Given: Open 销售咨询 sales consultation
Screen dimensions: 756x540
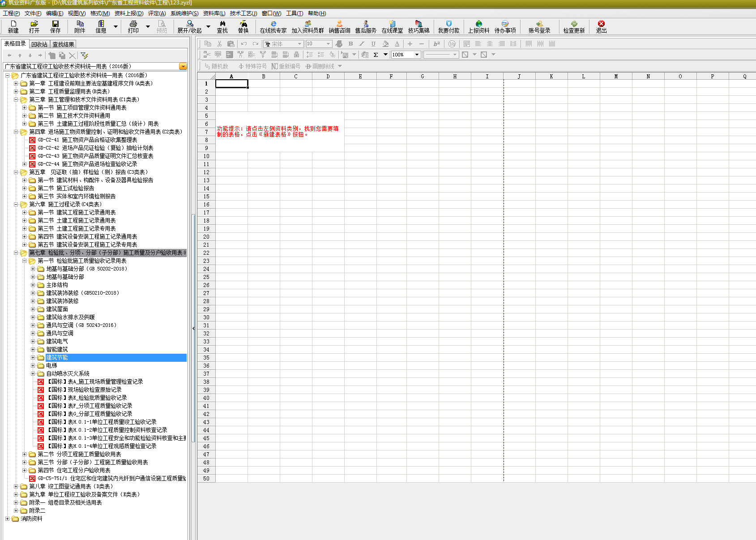Looking at the screenshot, I should 339,27.
